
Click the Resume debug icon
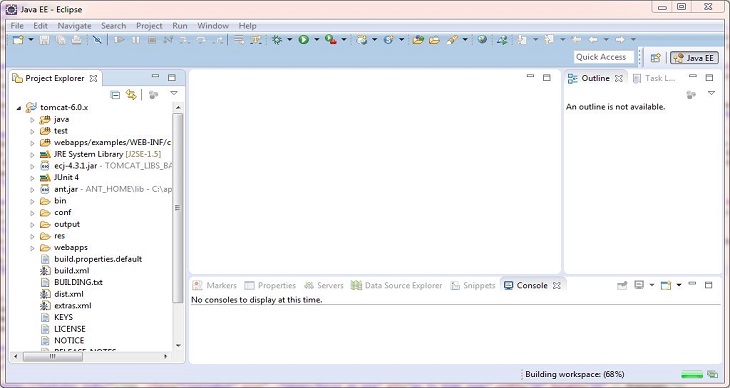click(119, 40)
